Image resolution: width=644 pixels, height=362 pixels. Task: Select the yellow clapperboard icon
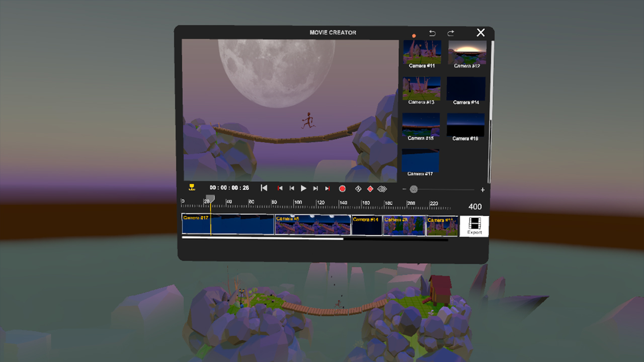click(x=192, y=187)
